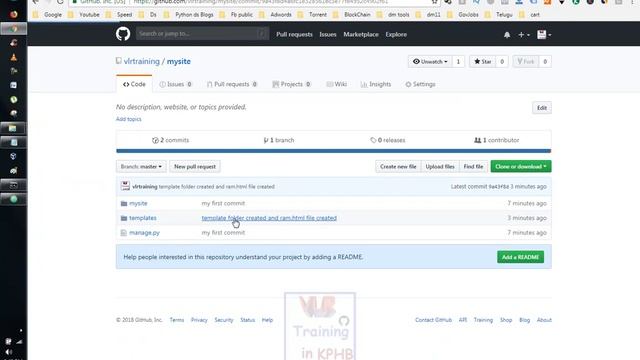The width and height of the screenshot is (640, 360).
Task: Click Upload files button
Action: click(x=440, y=167)
